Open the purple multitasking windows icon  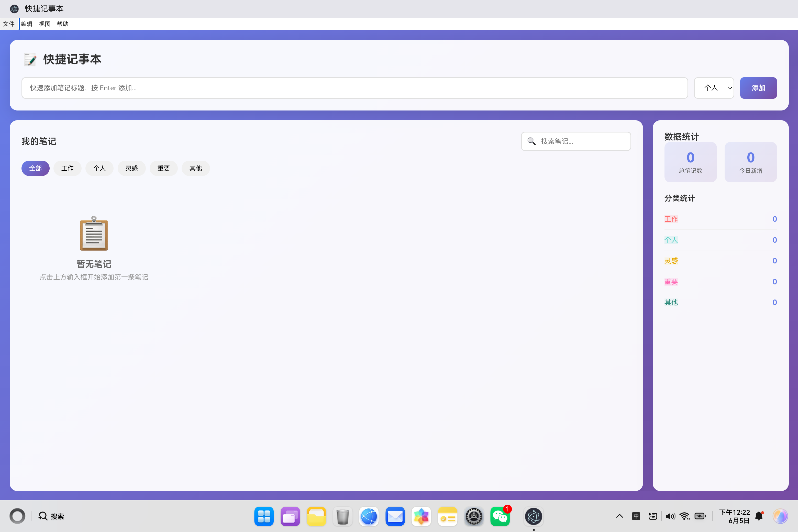290,516
